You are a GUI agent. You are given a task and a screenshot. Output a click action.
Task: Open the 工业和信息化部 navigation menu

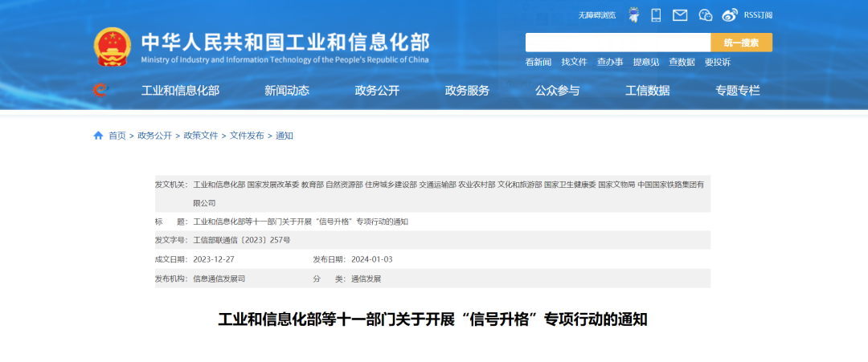180,91
